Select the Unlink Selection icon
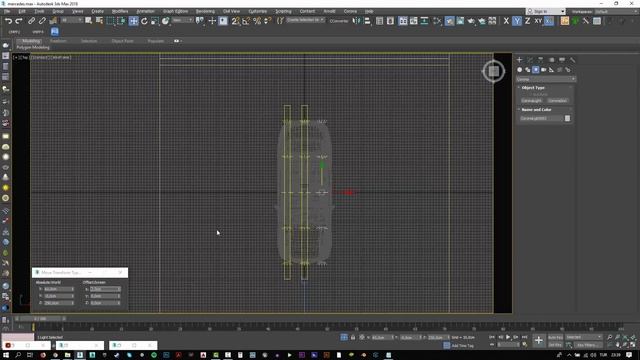640x360 pixels. tap(42, 21)
